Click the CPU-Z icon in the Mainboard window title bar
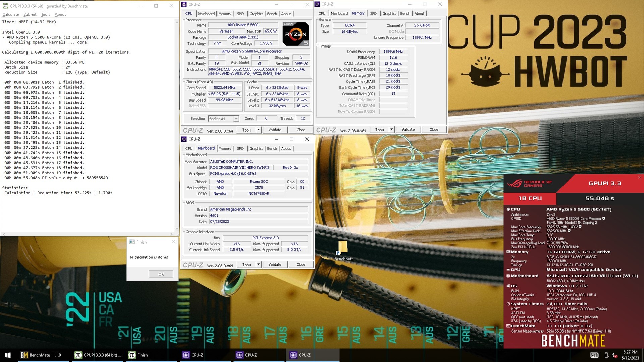 [184, 139]
